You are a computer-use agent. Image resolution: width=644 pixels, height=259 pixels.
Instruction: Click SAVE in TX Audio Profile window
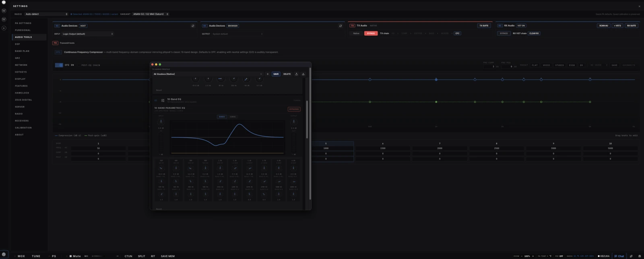click(276, 74)
